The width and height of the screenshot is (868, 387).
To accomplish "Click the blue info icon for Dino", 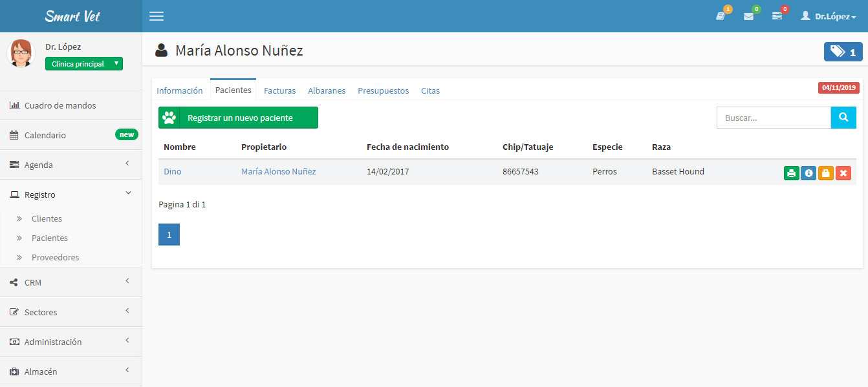I will 808,173.
